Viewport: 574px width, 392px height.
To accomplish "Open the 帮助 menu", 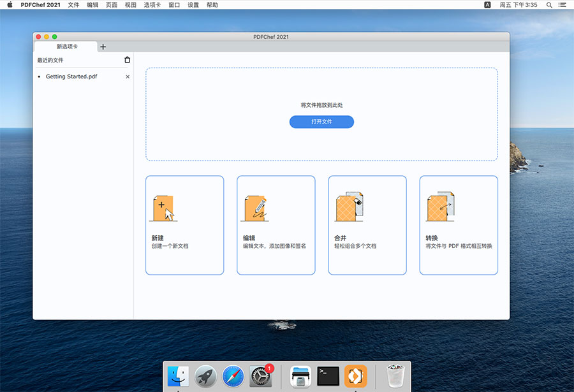I will pyautogui.click(x=212, y=4).
